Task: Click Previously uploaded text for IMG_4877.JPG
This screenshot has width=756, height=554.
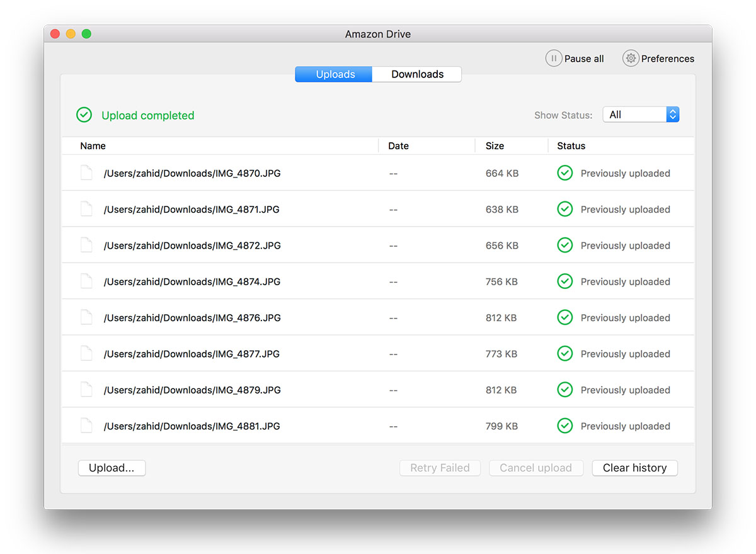Action: [625, 354]
